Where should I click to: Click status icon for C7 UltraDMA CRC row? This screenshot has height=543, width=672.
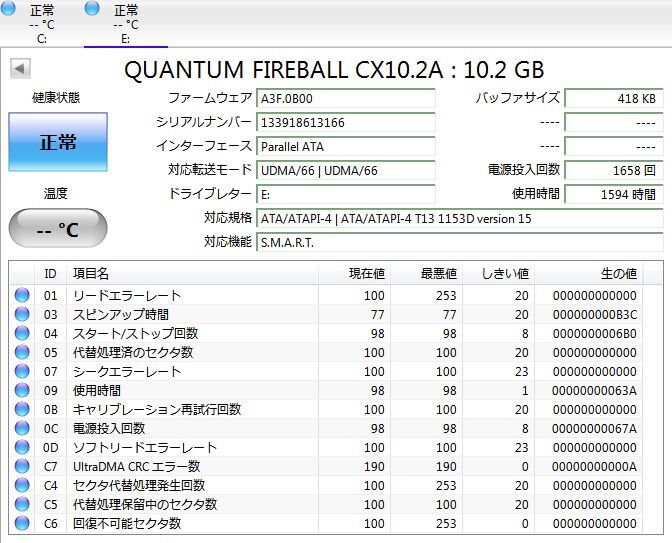coord(22,466)
